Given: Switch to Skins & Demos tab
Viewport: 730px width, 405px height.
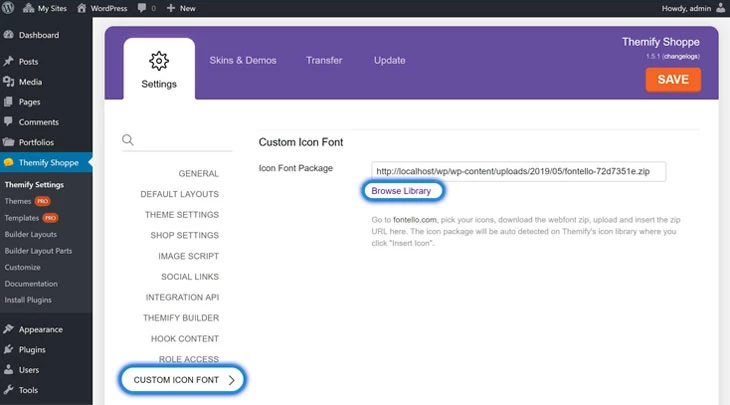Looking at the screenshot, I should pos(243,61).
